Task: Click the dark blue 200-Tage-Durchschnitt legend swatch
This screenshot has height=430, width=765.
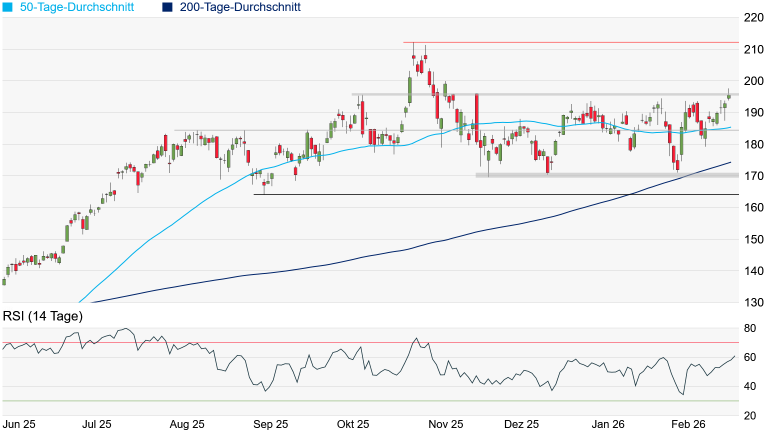Action: 167,7
